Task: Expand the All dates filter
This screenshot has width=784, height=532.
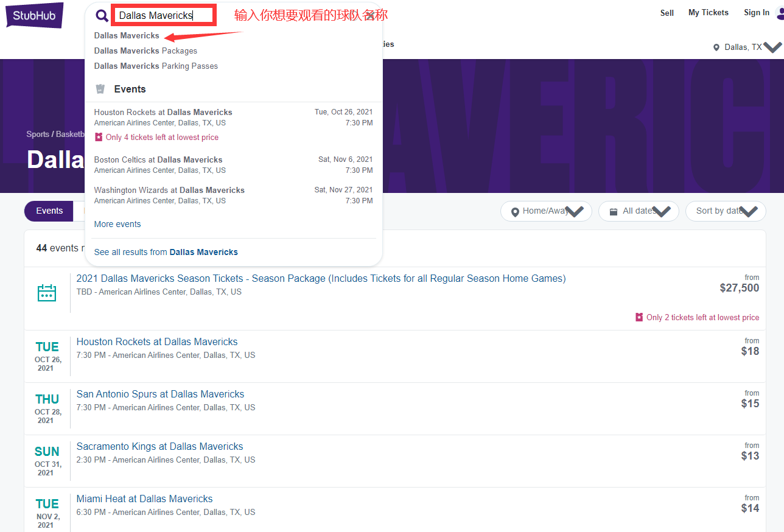Action: point(639,211)
